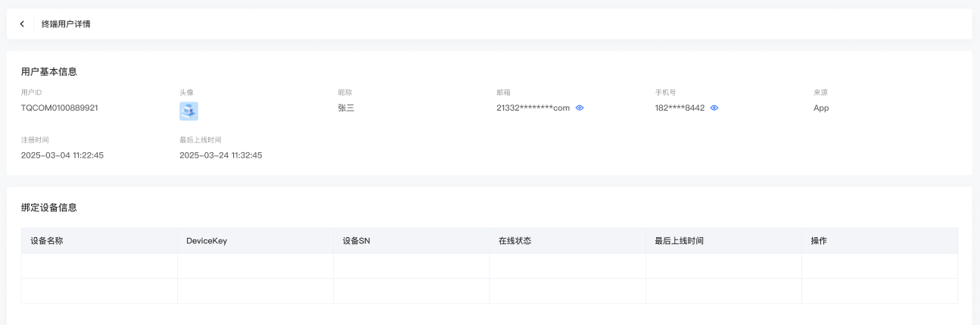Screen dimensions: 980x325
Task: Click the registration time 2025-03-04 11:22:45
Action: (62, 155)
